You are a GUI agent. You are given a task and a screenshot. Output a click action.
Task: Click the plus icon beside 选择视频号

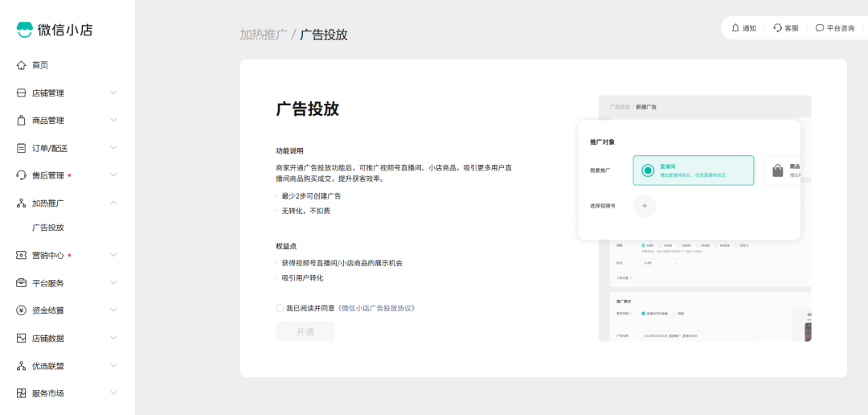pos(645,206)
